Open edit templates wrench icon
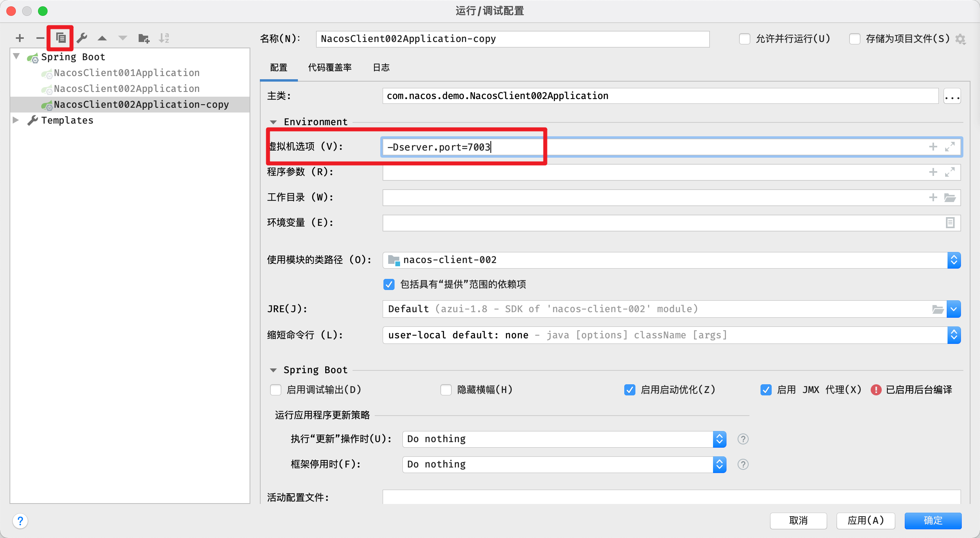The image size is (980, 538). pyautogui.click(x=82, y=38)
